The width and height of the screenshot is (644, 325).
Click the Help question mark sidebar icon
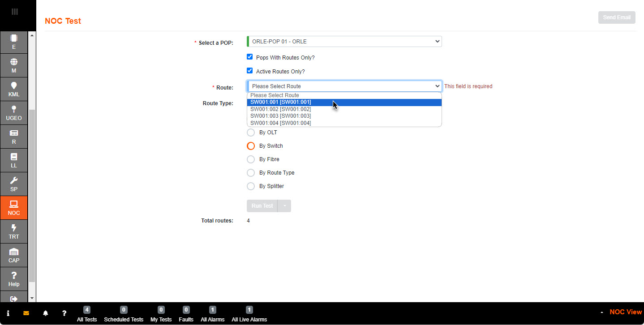click(14, 279)
